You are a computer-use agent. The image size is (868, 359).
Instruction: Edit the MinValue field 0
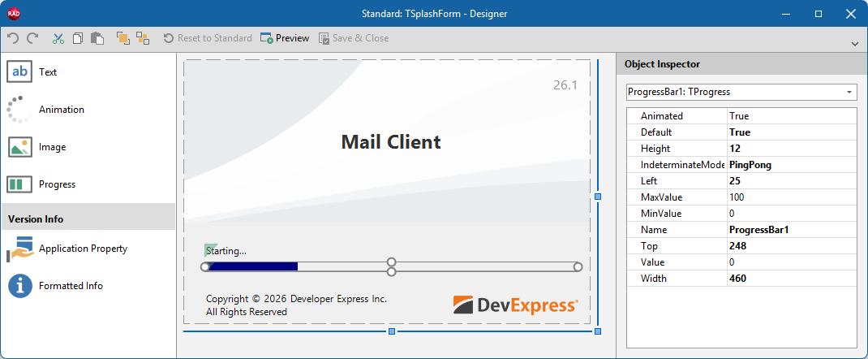tap(792, 214)
